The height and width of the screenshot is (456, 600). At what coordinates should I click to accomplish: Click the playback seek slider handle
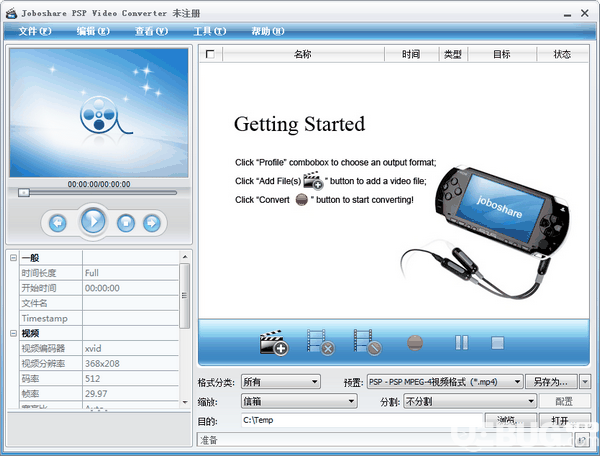24,192
